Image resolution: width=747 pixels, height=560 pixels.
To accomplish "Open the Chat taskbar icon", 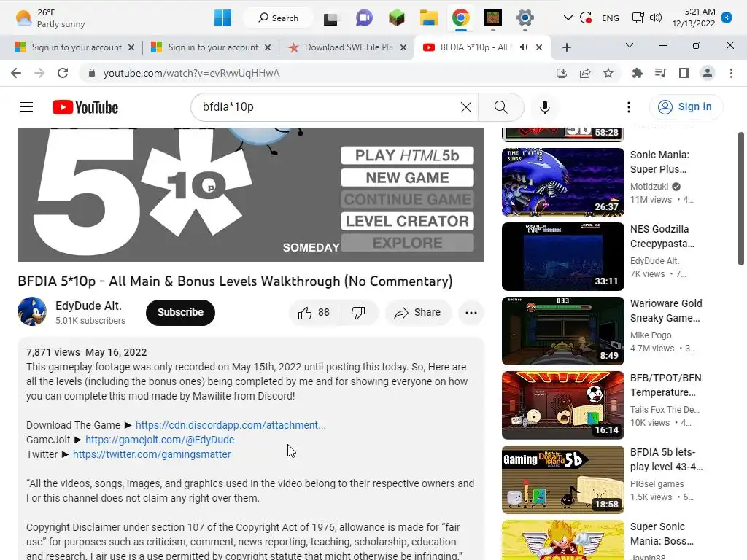I will (x=364, y=18).
